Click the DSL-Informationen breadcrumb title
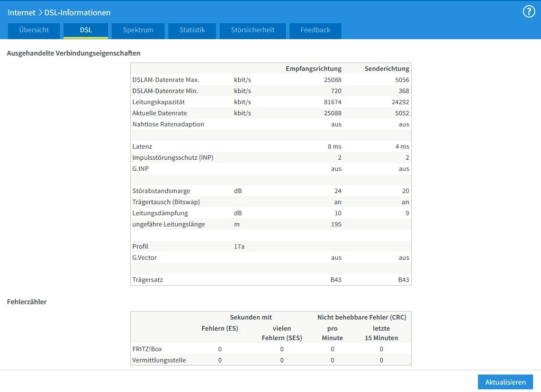This screenshot has width=541, height=392. (78, 13)
